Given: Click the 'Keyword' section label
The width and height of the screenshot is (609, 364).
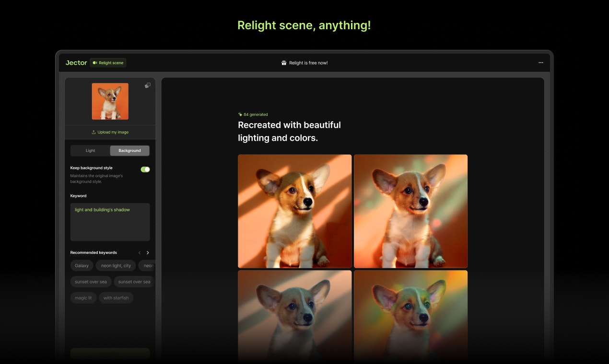Looking at the screenshot, I should (x=79, y=195).
